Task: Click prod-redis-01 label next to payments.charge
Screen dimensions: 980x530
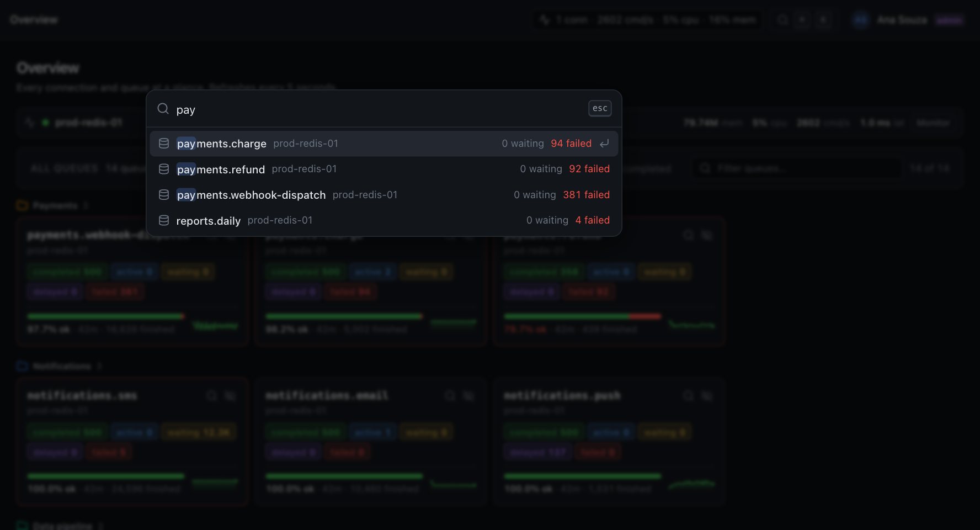Action: pos(306,144)
